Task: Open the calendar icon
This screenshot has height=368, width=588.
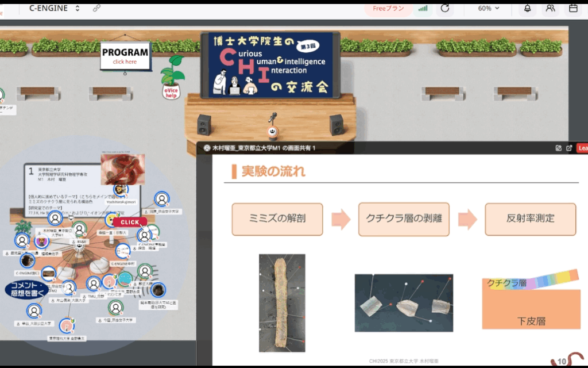Action: coord(573,8)
